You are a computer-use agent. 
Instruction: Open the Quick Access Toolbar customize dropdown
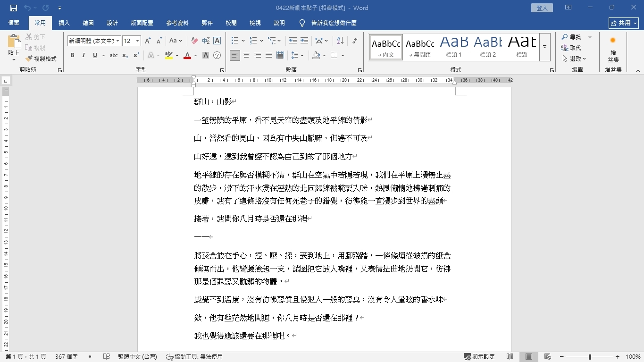click(x=59, y=8)
